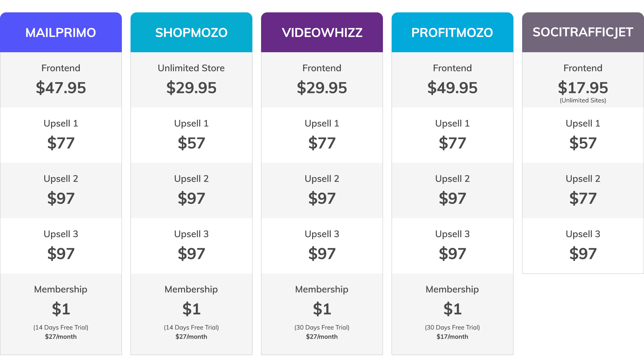This screenshot has height=364, width=644.
Task: Click ShopMozo's 14 Days Free Trial text
Action: point(191,328)
